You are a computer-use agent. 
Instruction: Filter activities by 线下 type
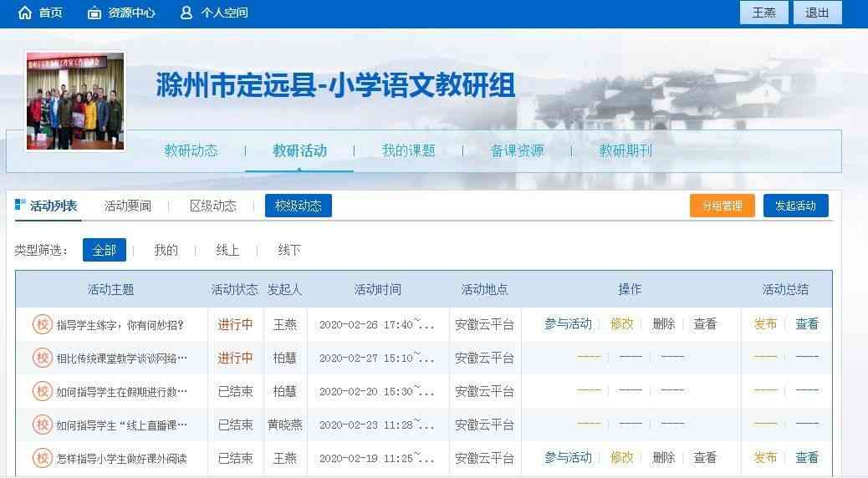[289, 250]
